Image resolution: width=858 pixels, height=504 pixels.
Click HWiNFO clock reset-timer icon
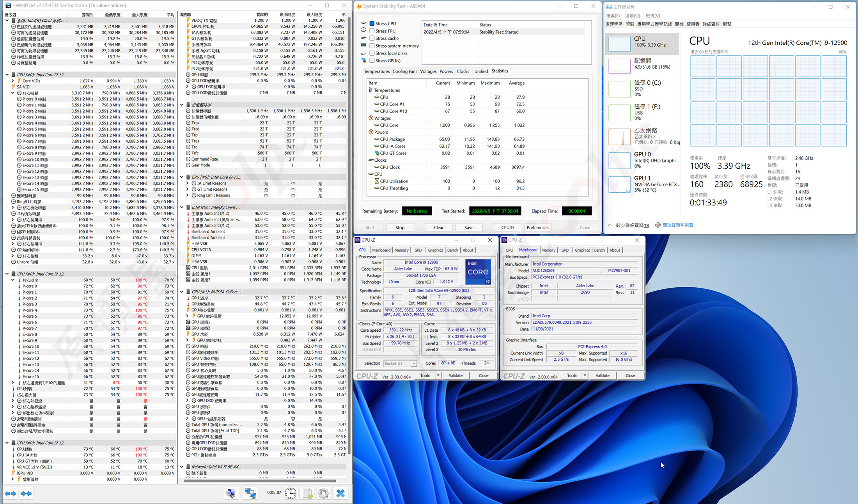(x=290, y=493)
